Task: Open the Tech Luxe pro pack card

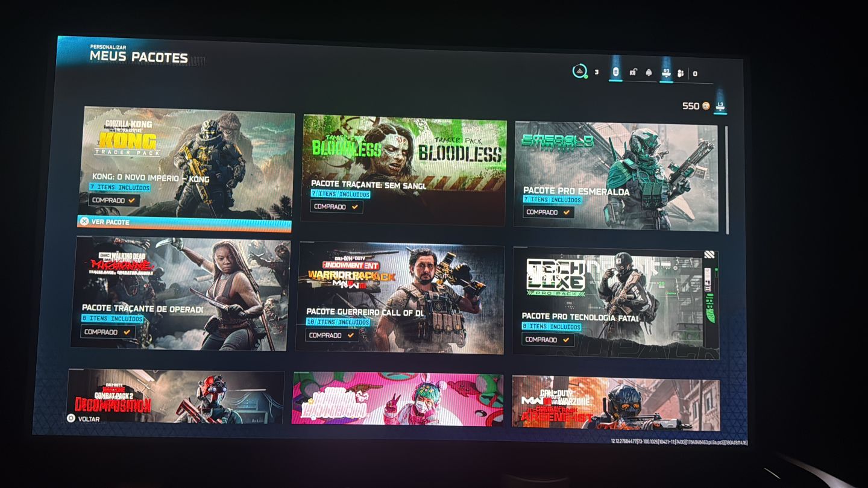Action: point(616,303)
